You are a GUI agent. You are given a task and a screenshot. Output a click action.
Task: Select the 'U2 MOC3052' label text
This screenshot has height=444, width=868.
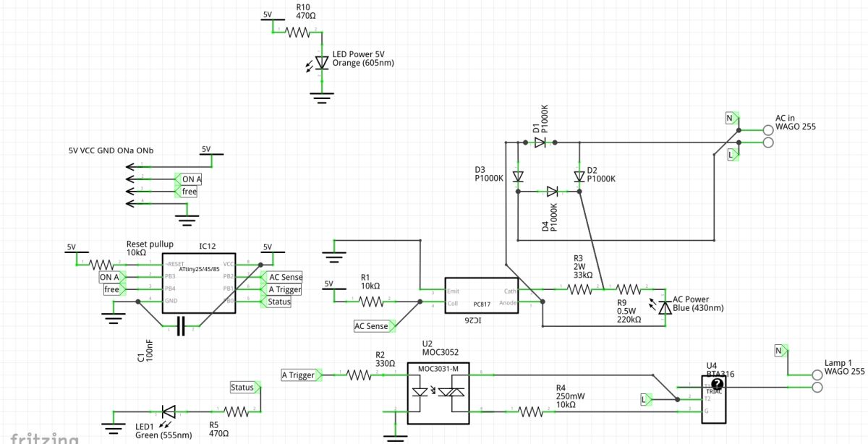tap(441, 348)
